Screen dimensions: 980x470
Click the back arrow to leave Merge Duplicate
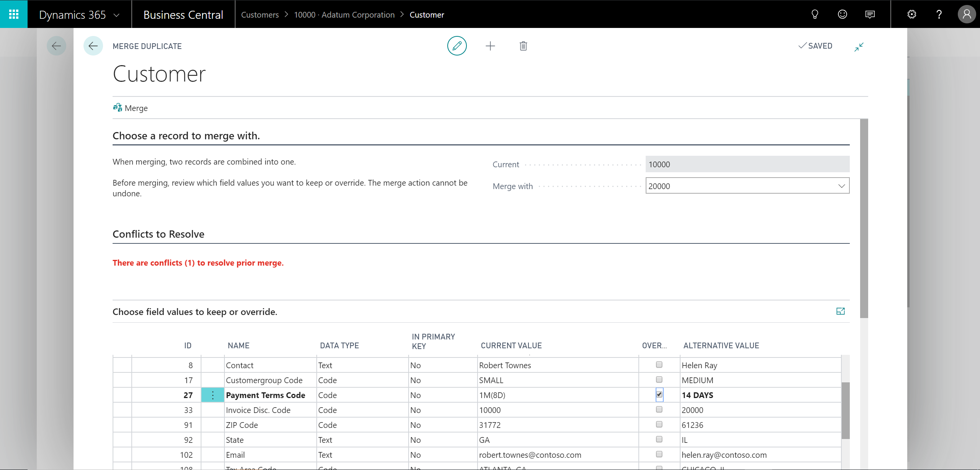pos(93,46)
